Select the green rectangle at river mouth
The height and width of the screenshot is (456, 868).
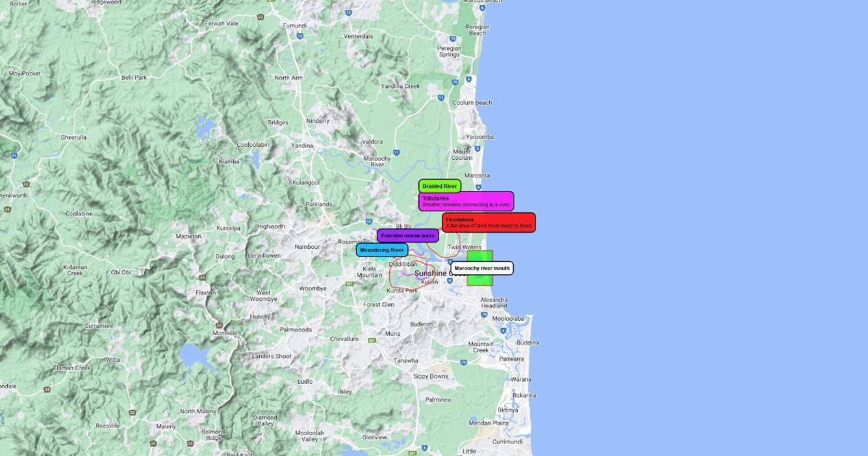[x=480, y=268]
